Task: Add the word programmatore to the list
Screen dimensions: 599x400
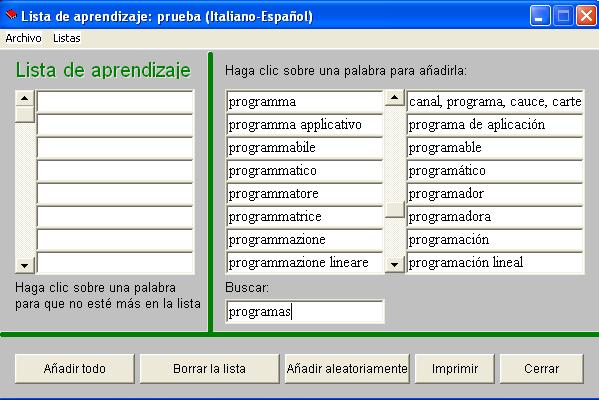Action: click(x=305, y=194)
